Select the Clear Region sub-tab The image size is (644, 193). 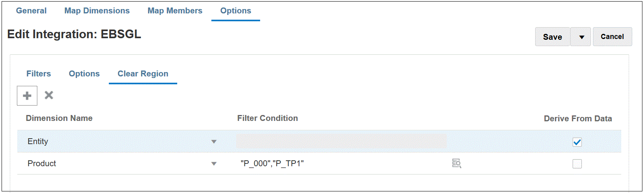143,74
